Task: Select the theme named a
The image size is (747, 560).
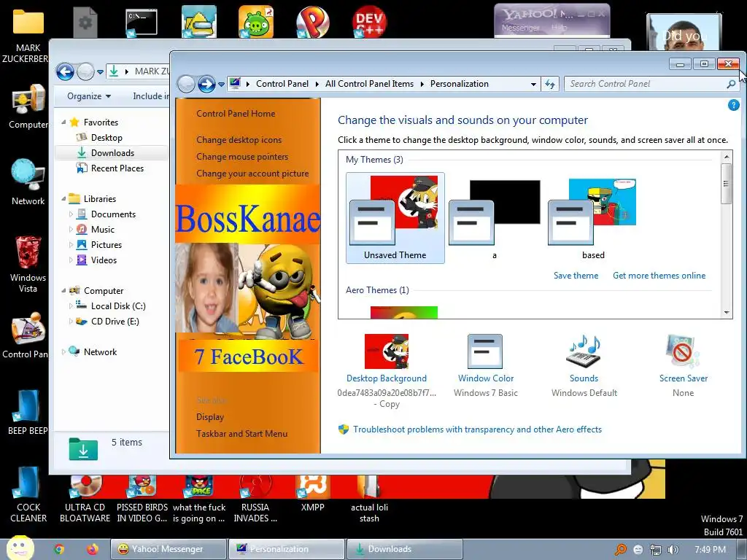Action: click(x=494, y=217)
